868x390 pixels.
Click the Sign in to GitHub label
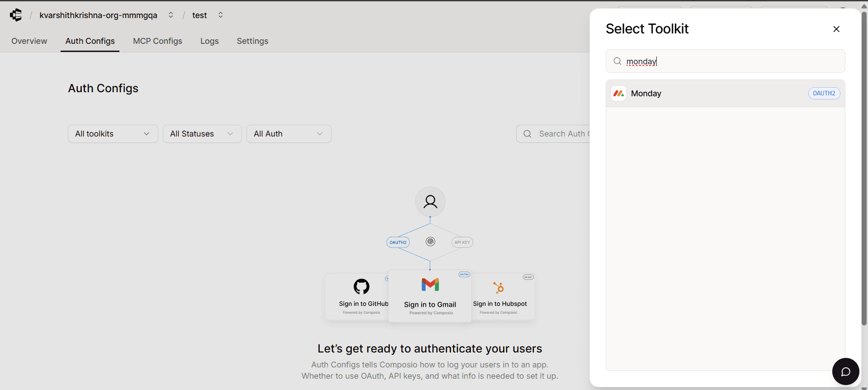pyautogui.click(x=364, y=304)
